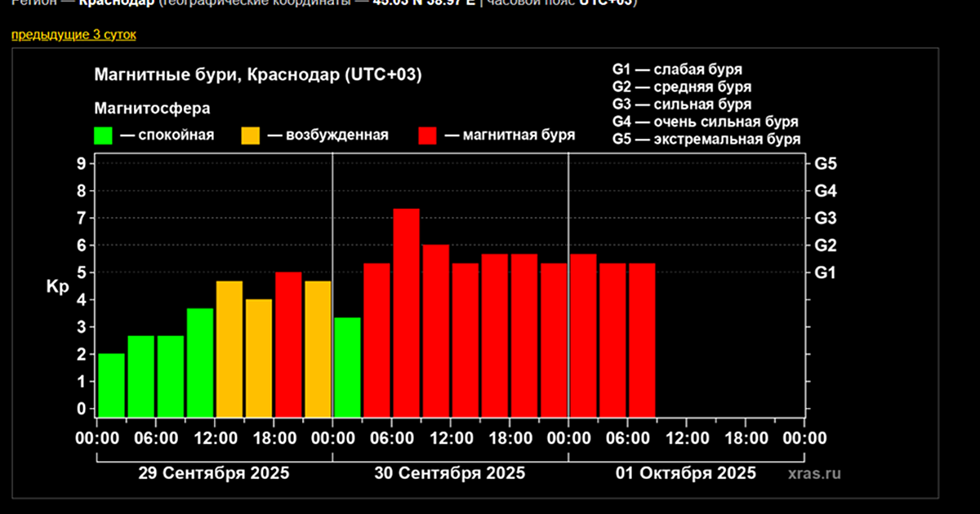The height and width of the screenshot is (514, 980).
Task: Click the "29 Сентября 2025" date label
Action: click(214, 473)
